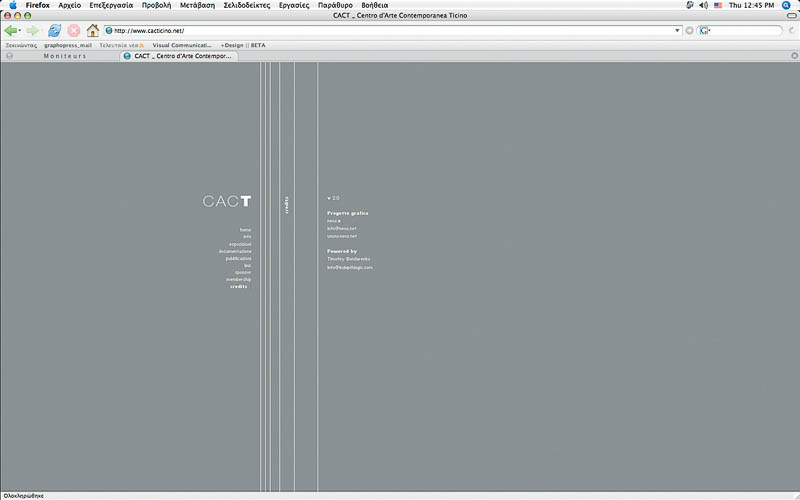Open the pubblicazioni link in site menu

[238, 259]
